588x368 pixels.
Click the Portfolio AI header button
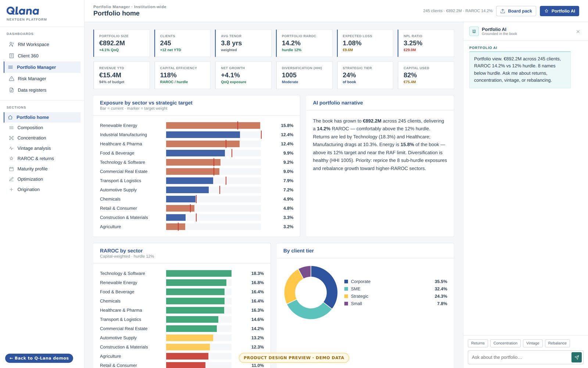pos(559,11)
